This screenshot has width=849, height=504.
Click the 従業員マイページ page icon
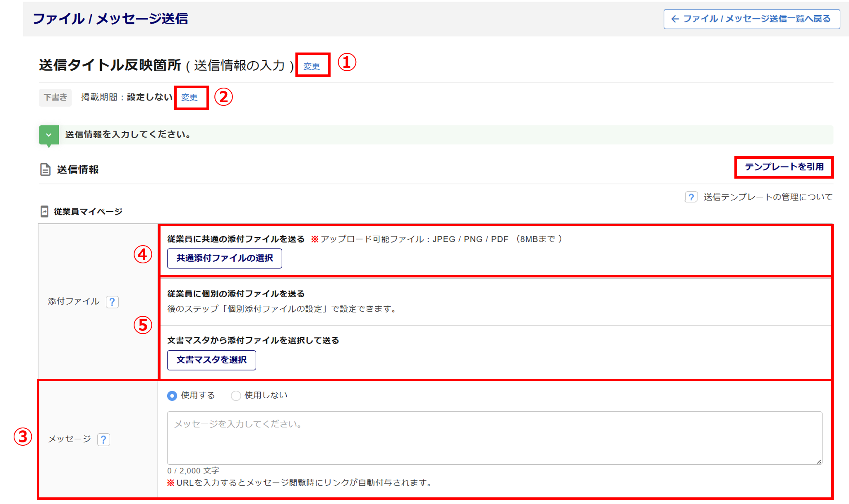coord(44,212)
